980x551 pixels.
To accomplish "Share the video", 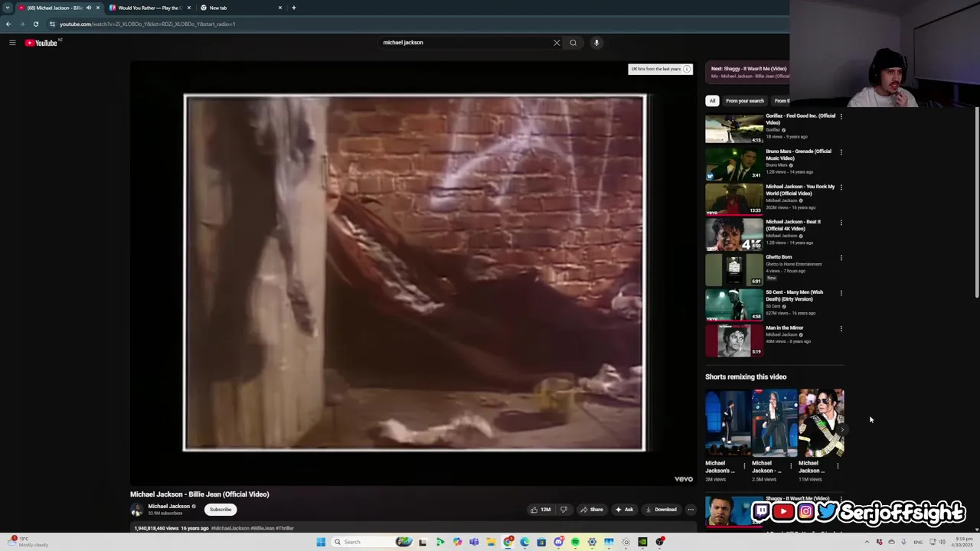I will [591, 510].
